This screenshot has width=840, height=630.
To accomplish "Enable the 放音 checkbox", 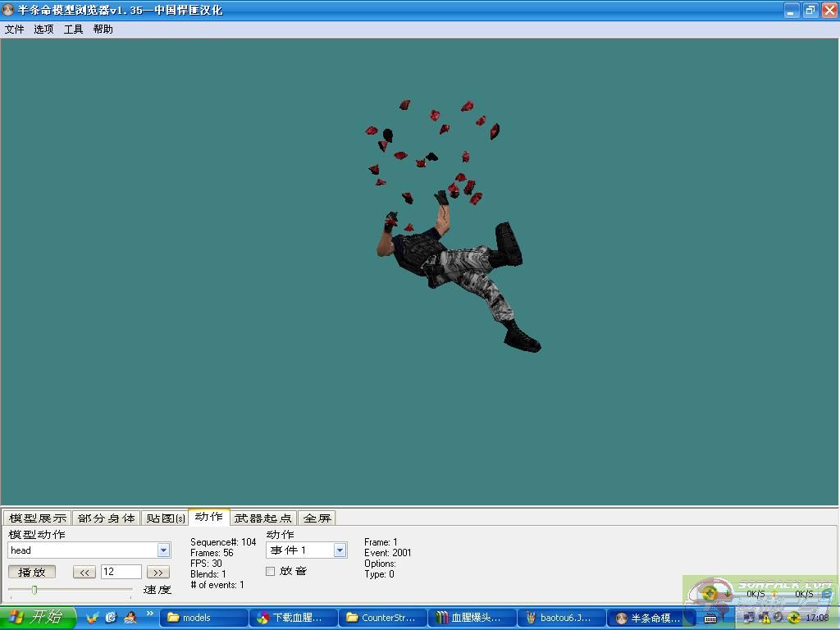I will point(271,571).
